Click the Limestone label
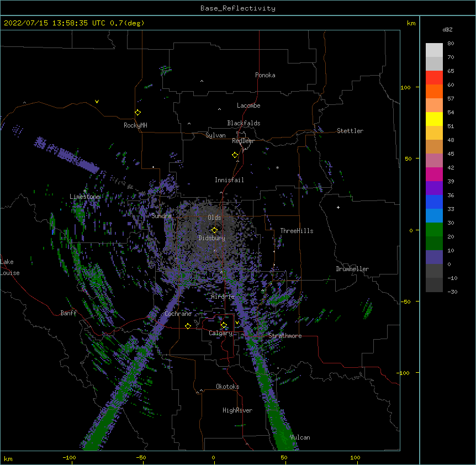Screen dimensions: 476x465 84,197
